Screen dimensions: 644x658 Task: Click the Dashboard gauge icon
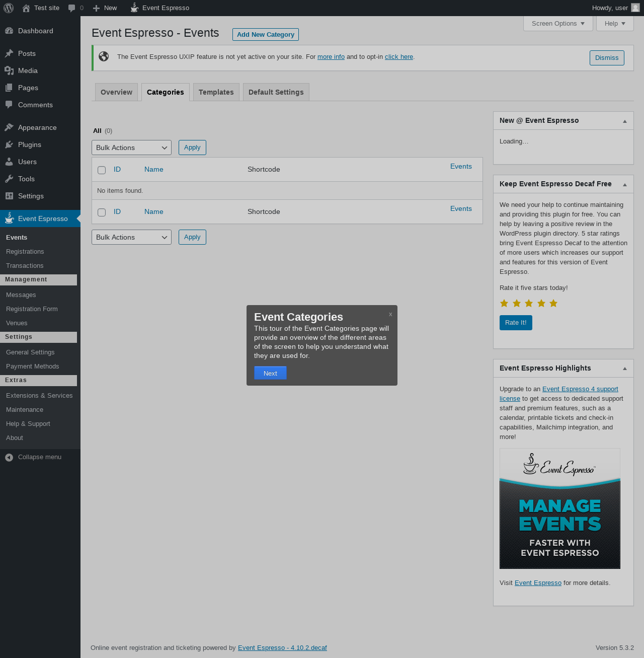[9, 31]
